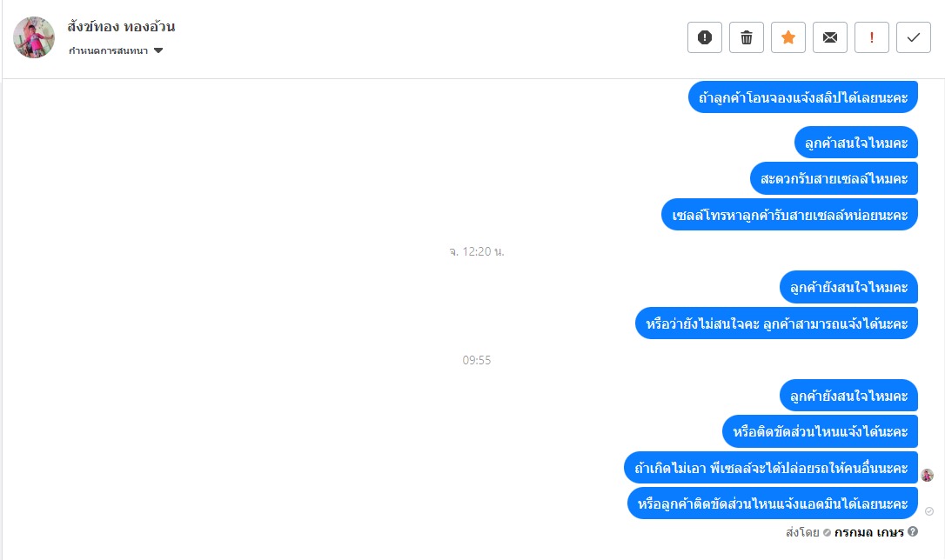Screen dimensions: 945x560
Task: Star this conversation with orange star
Action: [x=788, y=37]
